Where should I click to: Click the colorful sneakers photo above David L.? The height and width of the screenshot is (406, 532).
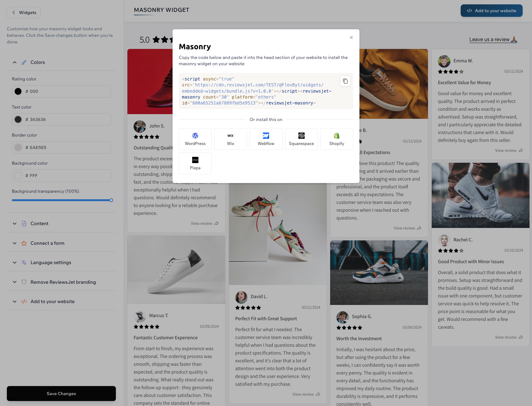(x=278, y=234)
